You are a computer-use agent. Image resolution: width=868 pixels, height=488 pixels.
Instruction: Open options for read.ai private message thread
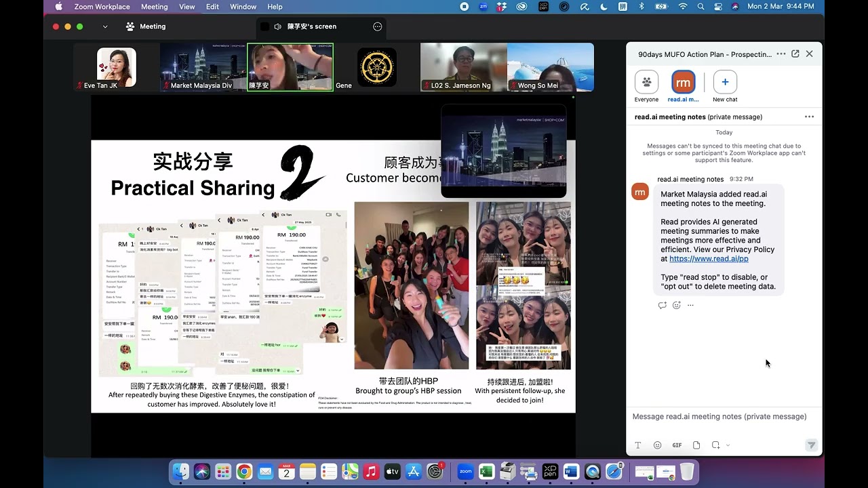point(809,117)
